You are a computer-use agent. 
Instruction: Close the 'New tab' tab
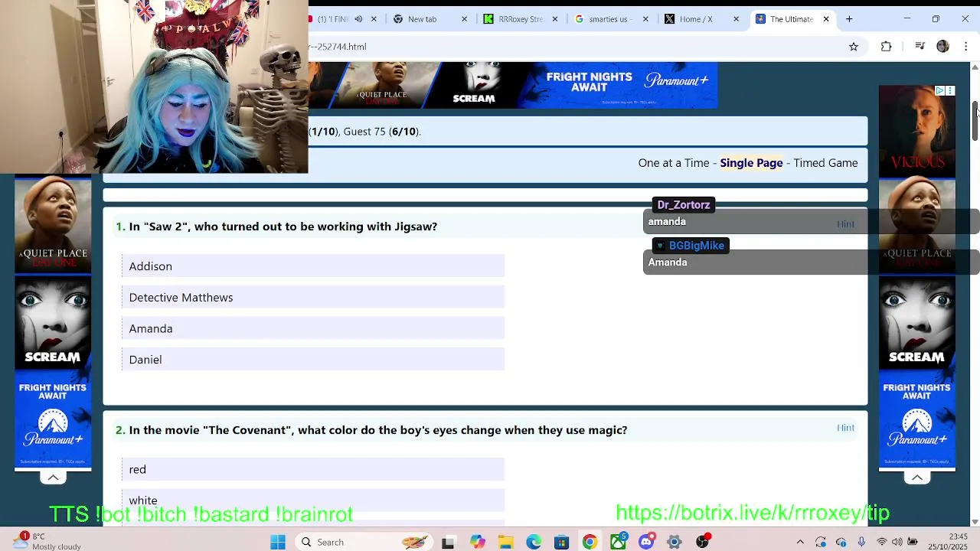[464, 19]
